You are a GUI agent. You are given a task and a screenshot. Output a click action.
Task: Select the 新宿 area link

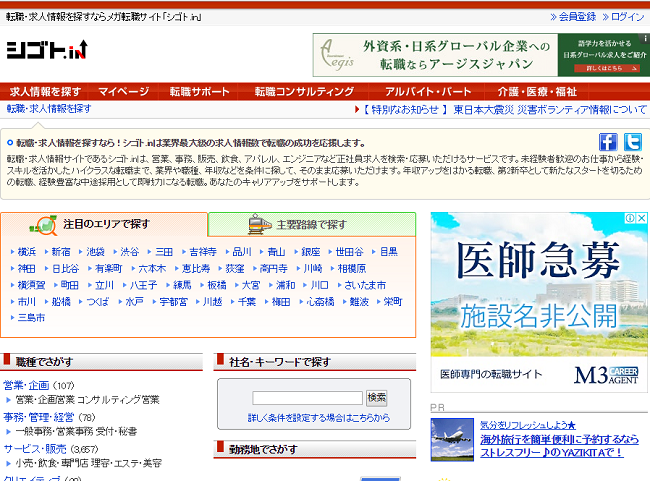pyautogui.click(x=61, y=252)
